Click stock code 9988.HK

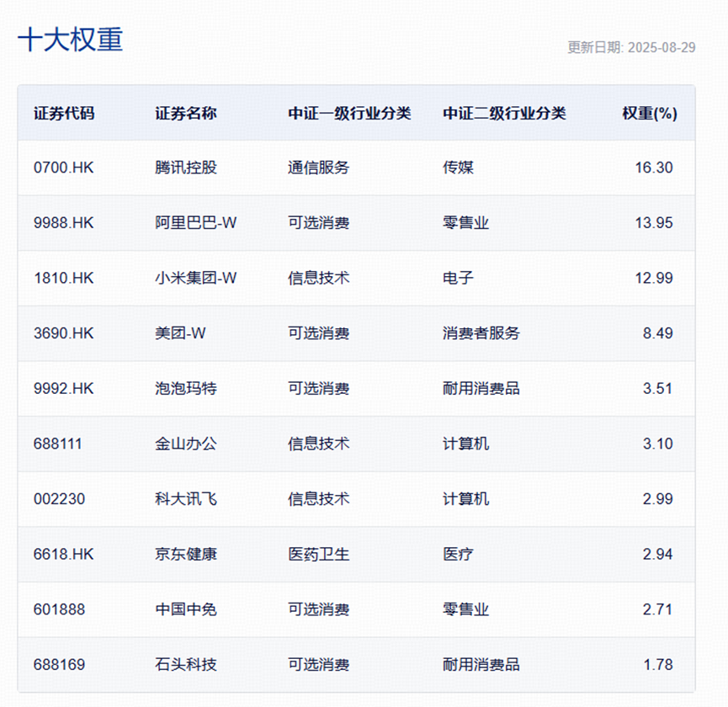click(64, 223)
